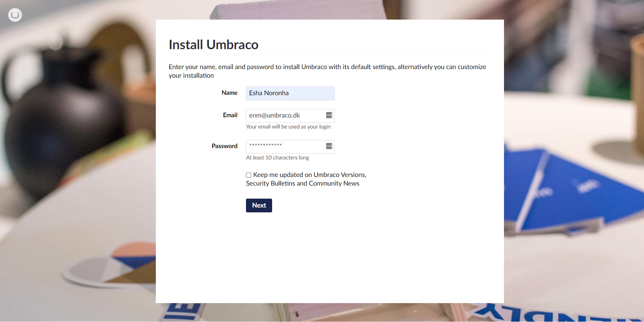Click Security Bulletins and Community News text

302,184
